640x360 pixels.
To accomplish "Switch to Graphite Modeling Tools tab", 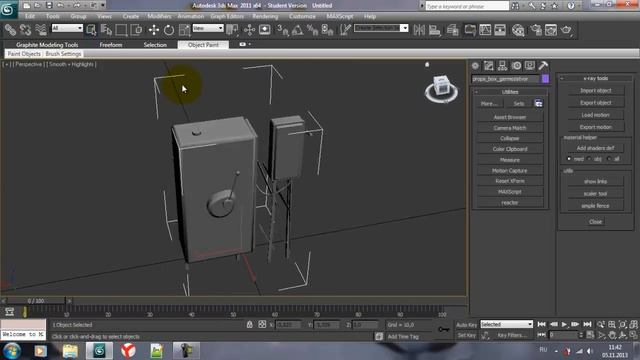I will pos(47,44).
